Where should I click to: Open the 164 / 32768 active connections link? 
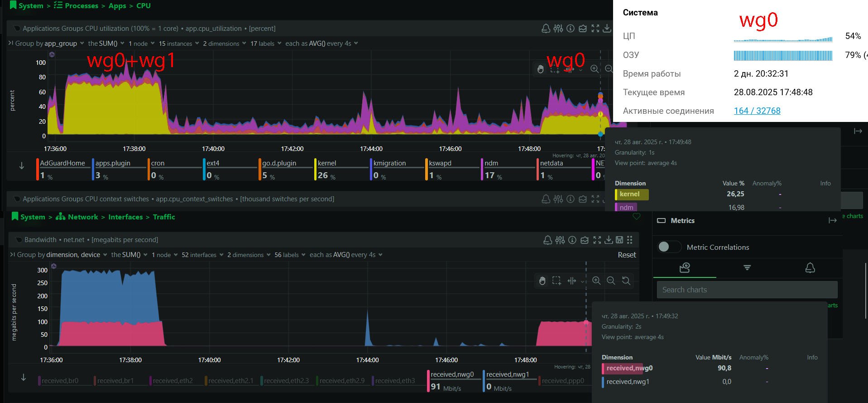coord(757,111)
